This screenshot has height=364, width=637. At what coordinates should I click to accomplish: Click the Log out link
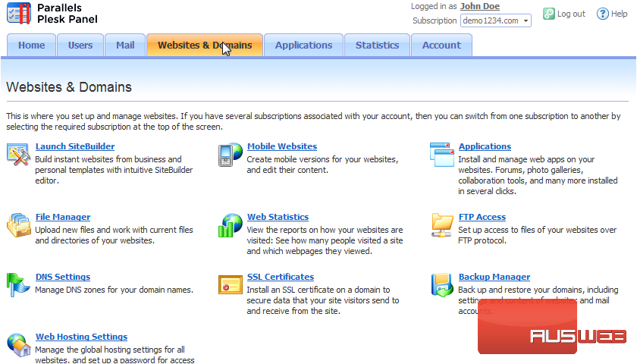point(571,14)
